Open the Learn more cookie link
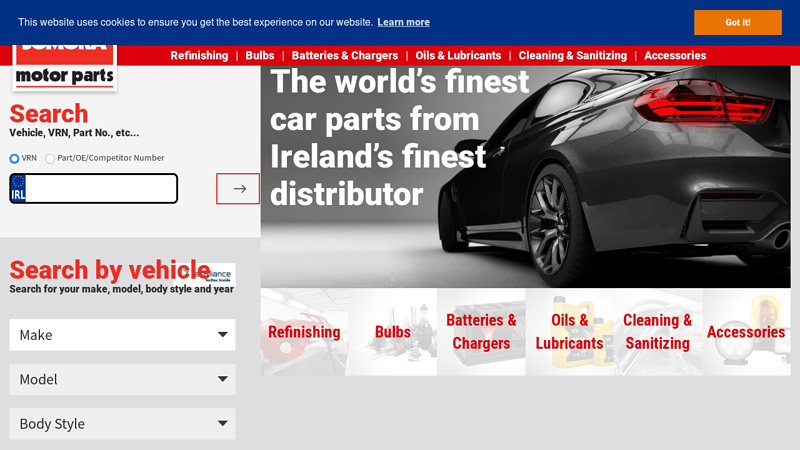800x450 pixels. click(x=403, y=22)
